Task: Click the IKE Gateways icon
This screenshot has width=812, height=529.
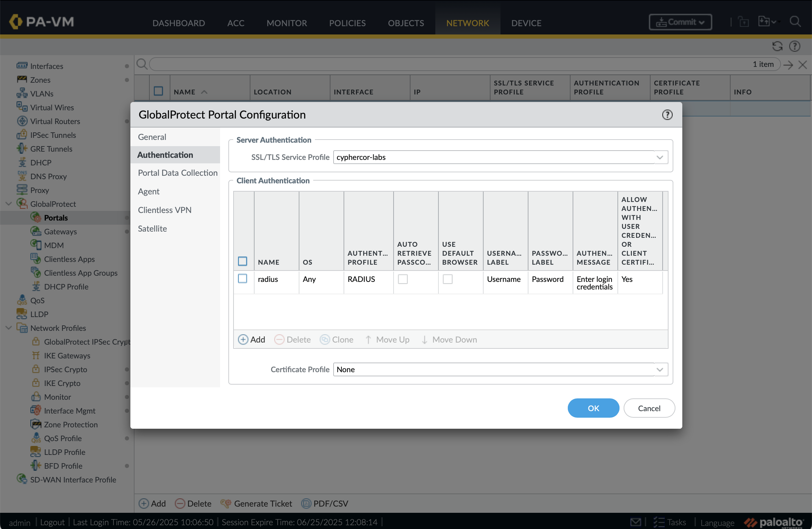Action: [36, 355]
